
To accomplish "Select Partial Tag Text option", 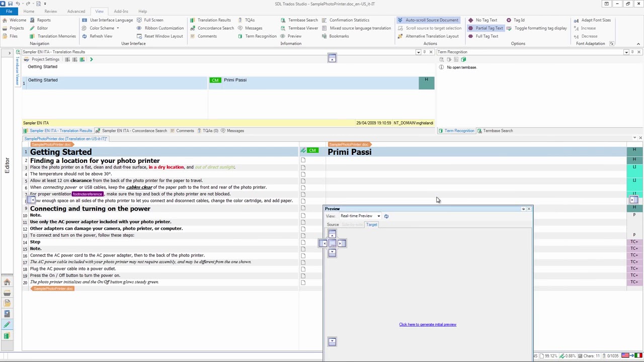I will (485, 28).
